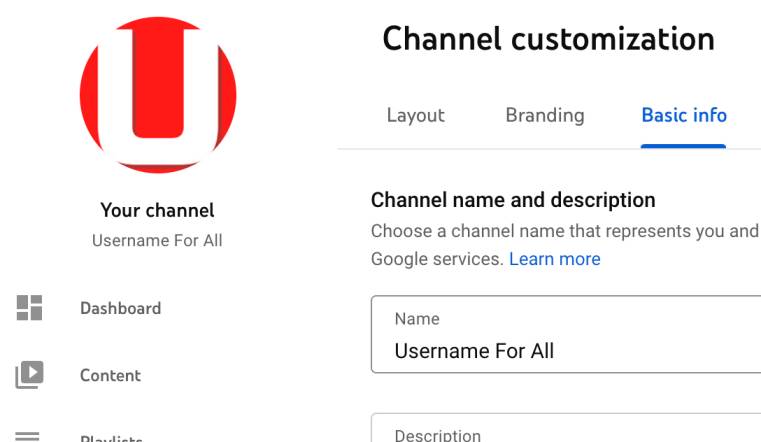This screenshot has height=442, width=761.
Task: Open the Learn more link
Action: (554, 259)
